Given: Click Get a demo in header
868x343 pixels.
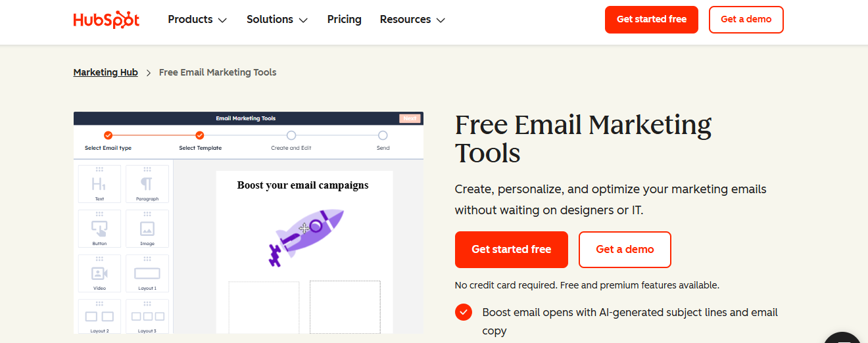Looking at the screenshot, I should tap(746, 20).
